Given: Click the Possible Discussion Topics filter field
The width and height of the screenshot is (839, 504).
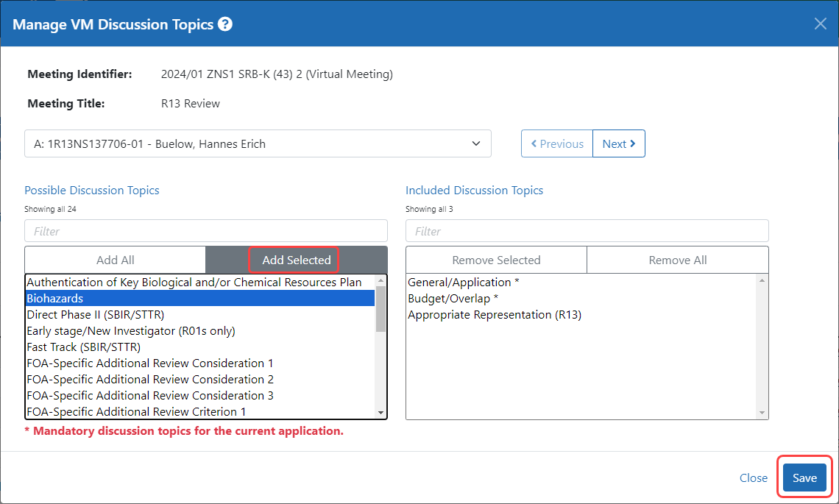Looking at the screenshot, I should (206, 230).
